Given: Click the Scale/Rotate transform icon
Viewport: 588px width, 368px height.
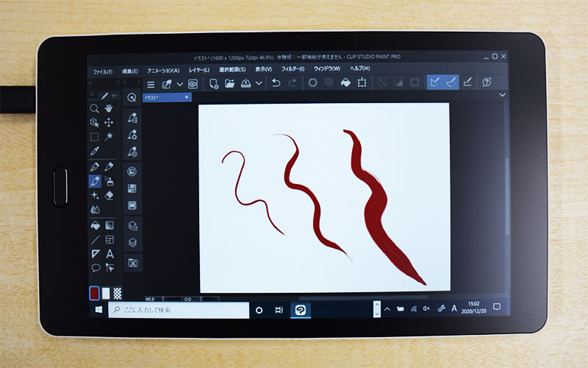Looking at the screenshot, I should pyautogui.click(x=362, y=82).
